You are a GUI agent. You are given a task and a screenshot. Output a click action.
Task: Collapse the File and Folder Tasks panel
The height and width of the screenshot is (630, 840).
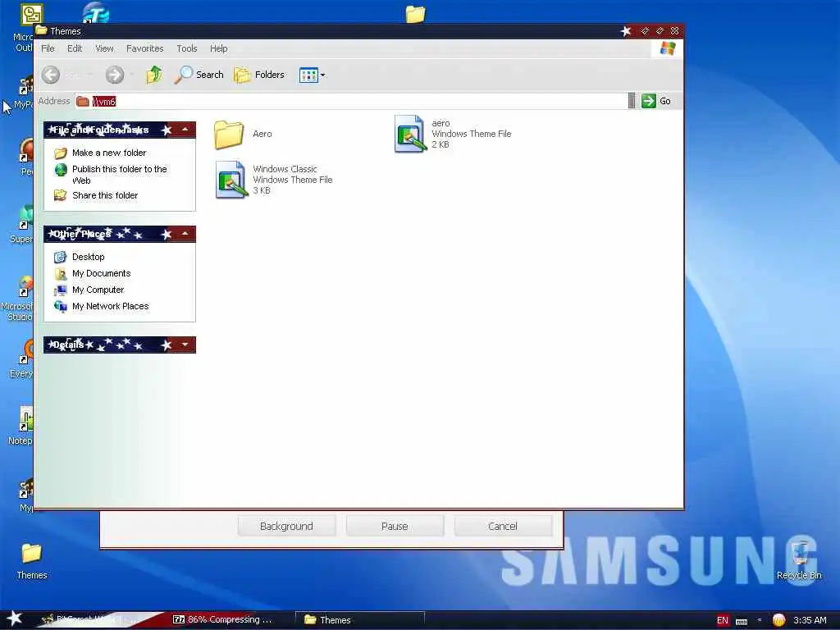click(x=185, y=130)
